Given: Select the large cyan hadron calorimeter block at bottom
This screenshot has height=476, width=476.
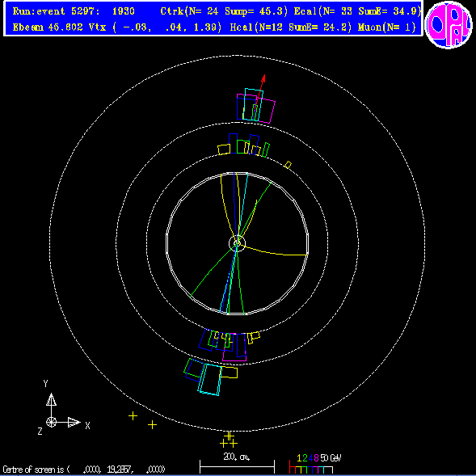Looking at the screenshot, I should [x=210, y=379].
